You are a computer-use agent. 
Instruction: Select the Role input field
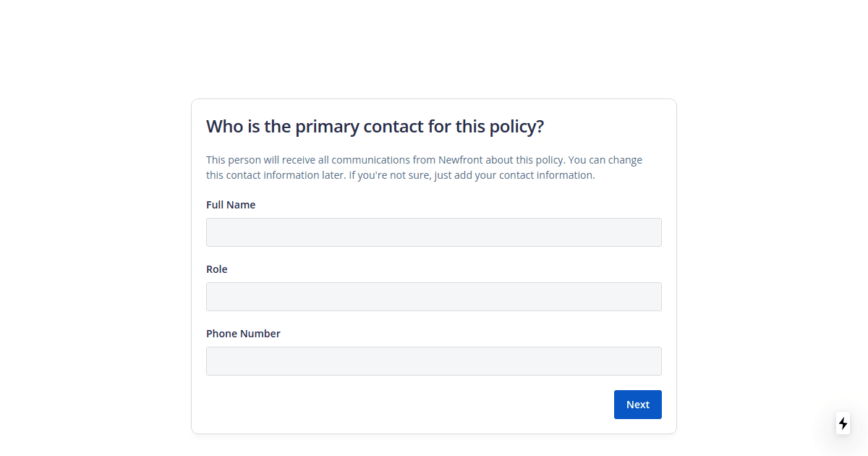(x=434, y=296)
